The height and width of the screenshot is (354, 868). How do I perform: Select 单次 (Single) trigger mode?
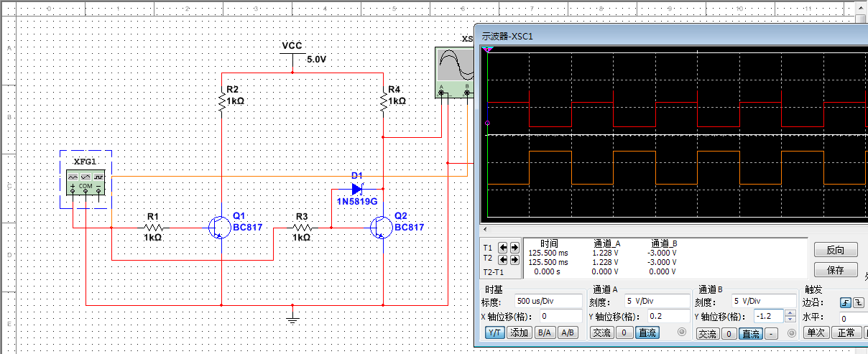point(815,332)
